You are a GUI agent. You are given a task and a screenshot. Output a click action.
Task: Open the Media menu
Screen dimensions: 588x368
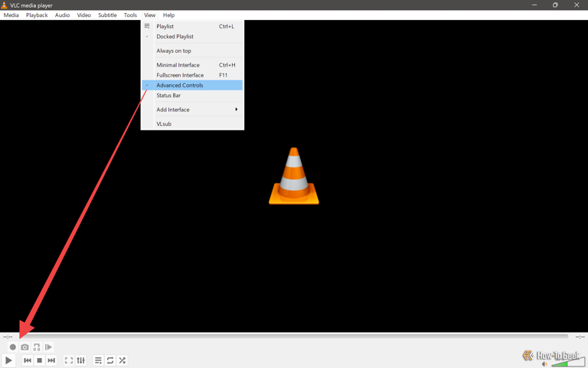[x=11, y=15]
